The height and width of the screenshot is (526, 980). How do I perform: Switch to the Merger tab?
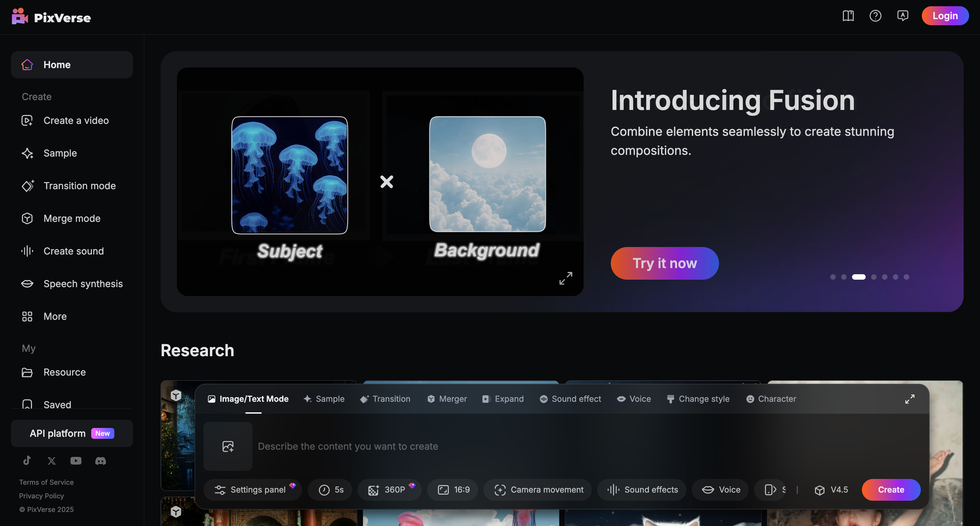447,399
